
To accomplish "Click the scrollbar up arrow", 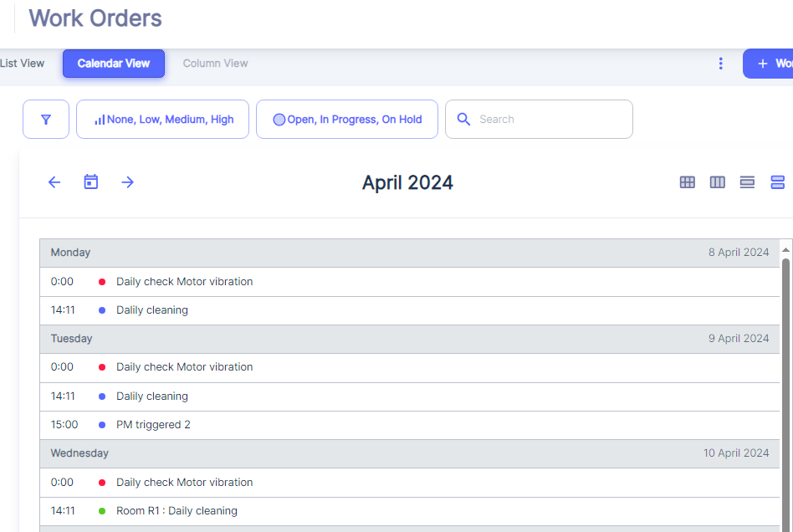I will pos(785,250).
